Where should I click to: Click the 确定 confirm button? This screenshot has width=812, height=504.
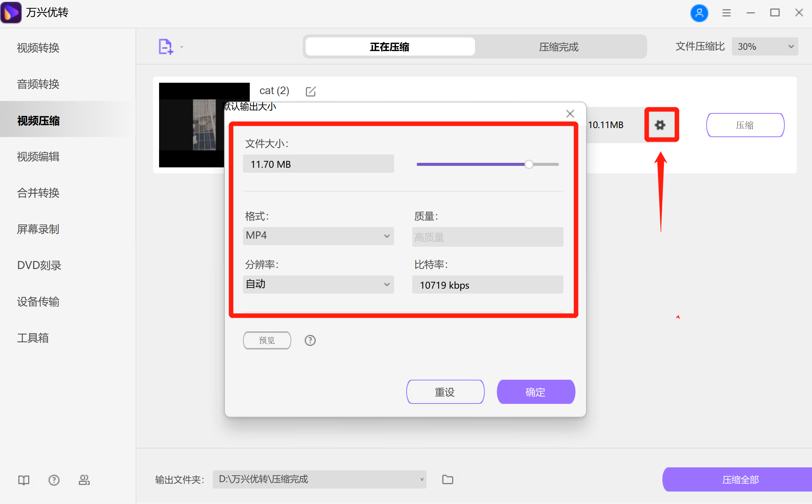536,392
